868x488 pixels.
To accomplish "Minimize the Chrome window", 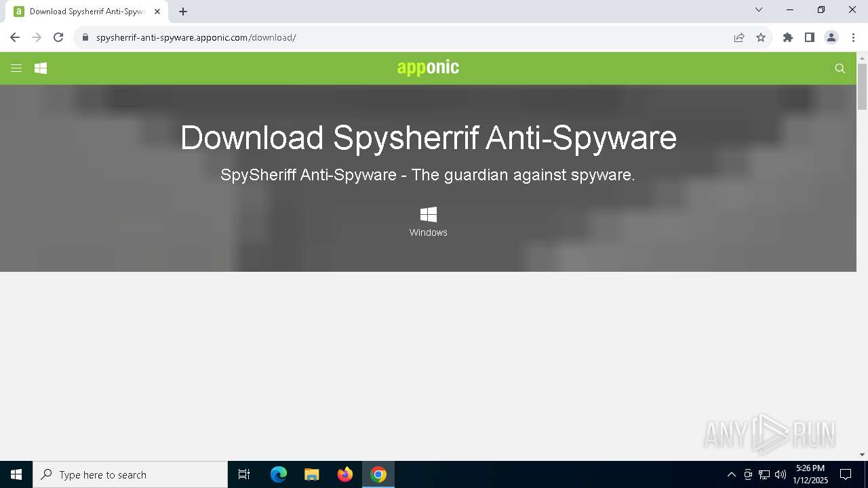I will tap(790, 9).
